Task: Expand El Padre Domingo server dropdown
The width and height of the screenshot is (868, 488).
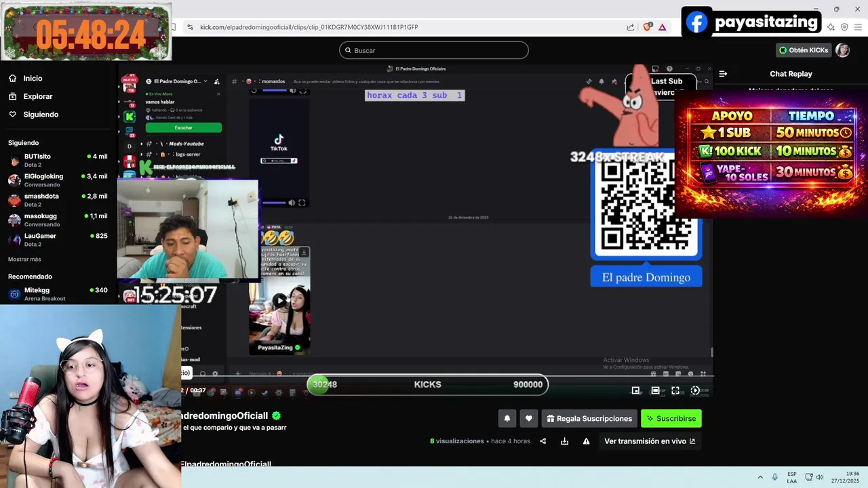Action: [x=205, y=81]
